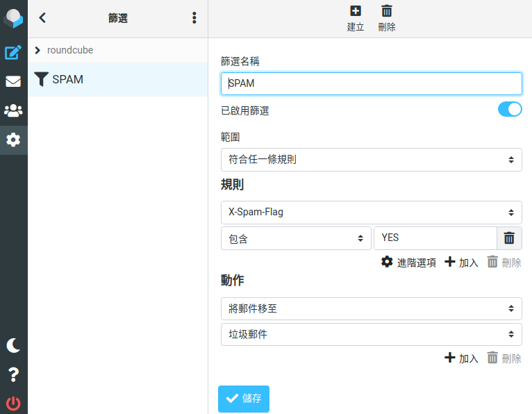Open Settings gear in left sidebar
This screenshot has height=414, width=532.
13,140
